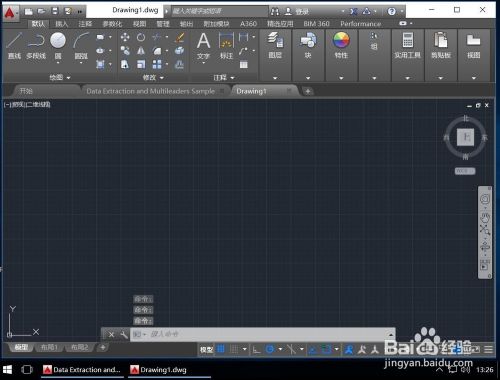The height and width of the screenshot is (380, 500).
Task: Click the add layout plus button
Action: pyautogui.click(x=103, y=348)
